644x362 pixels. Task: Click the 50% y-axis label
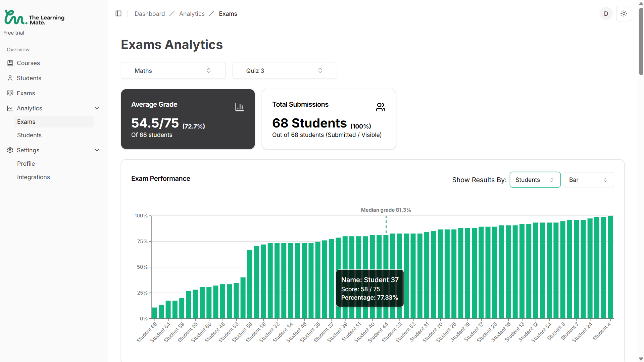tap(142, 267)
